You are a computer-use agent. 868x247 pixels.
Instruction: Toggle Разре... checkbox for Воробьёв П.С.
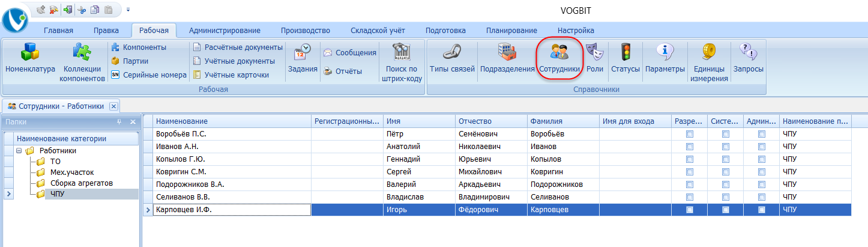point(690,134)
